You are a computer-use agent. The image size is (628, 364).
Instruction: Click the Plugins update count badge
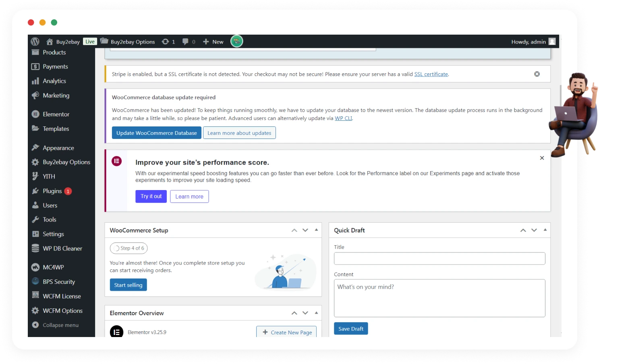click(68, 191)
